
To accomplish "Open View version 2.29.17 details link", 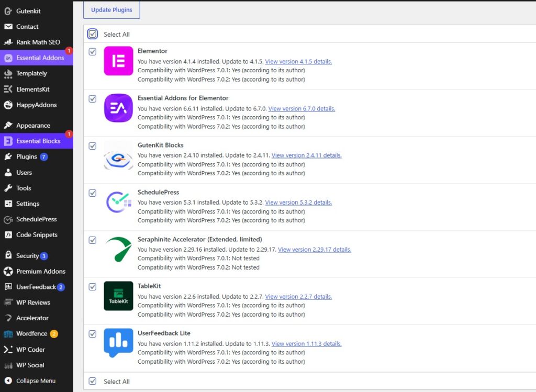I will (315, 250).
